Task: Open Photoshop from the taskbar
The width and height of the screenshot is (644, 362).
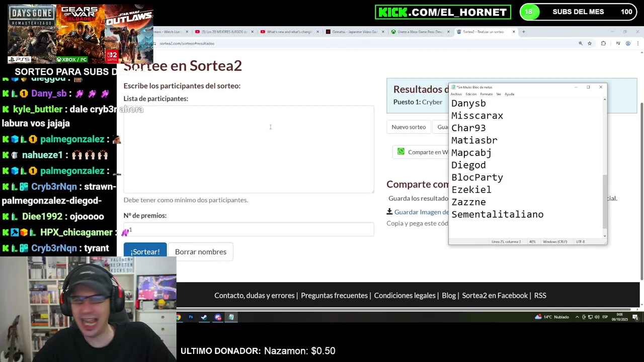Action: pos(191,317)
